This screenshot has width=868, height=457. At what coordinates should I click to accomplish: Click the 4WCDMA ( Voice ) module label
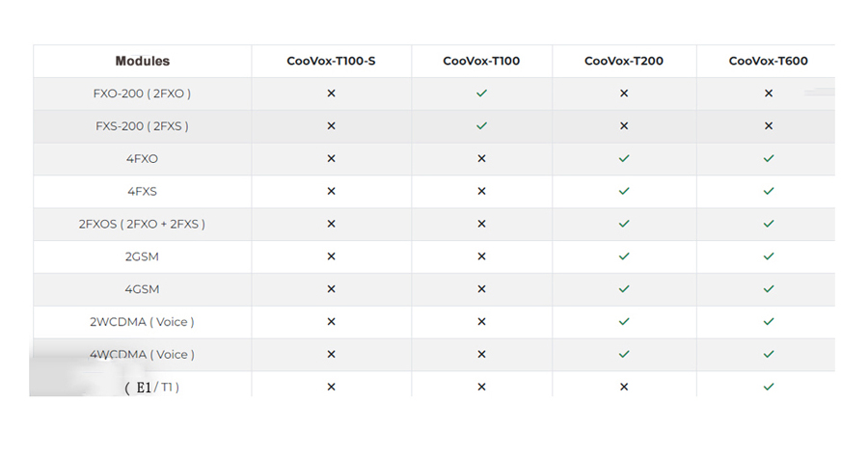pyautogui.click(x=142, y=354)
